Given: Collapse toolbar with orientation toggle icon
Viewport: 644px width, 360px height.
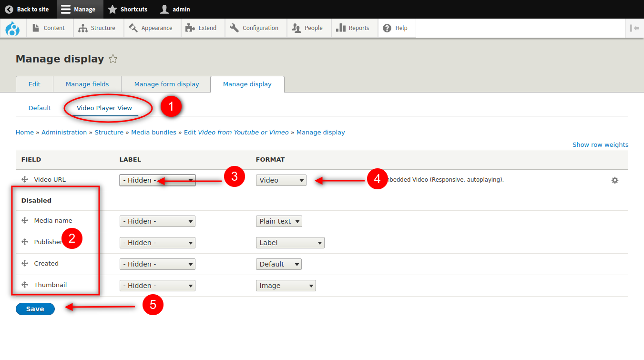Looking at the screenshot, I should pyautogui.click(x=634, y=28).
